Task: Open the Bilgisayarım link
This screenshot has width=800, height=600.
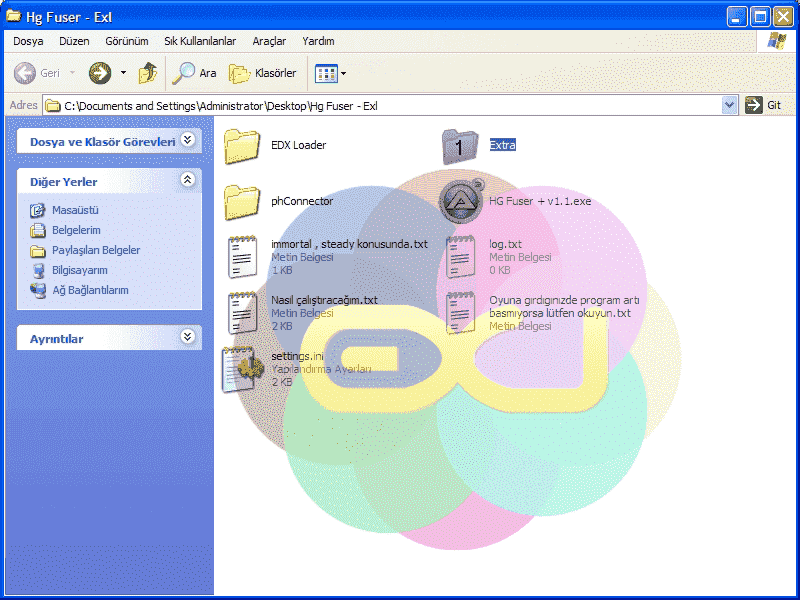Action: pos(80,270)
